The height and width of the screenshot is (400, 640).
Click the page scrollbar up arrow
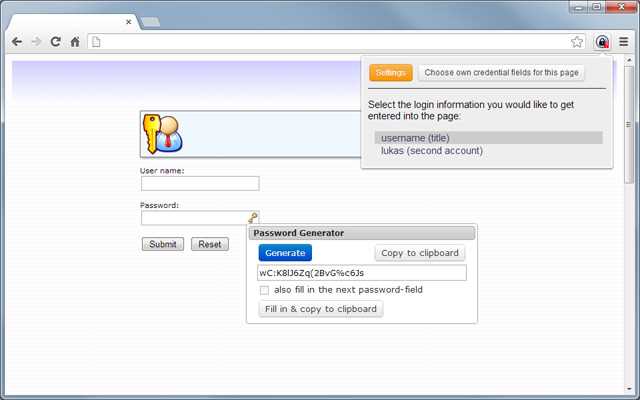pos(629,60)
